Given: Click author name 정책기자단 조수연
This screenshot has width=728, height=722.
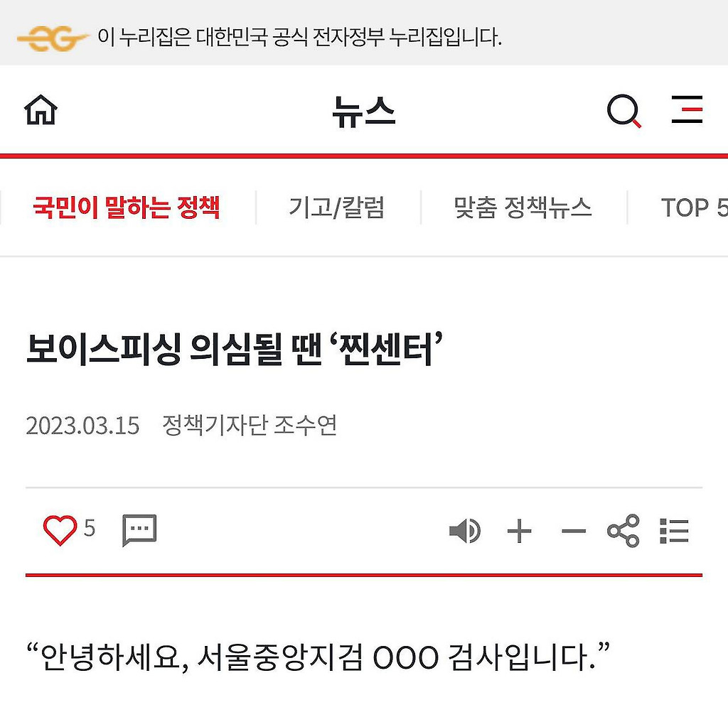Looking at the screenshot, I should tap(250, 425).
